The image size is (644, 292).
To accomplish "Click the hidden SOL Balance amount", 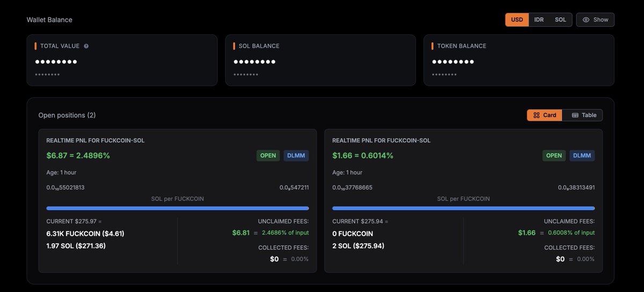I will pyautogui.click(x=254, y=62).
